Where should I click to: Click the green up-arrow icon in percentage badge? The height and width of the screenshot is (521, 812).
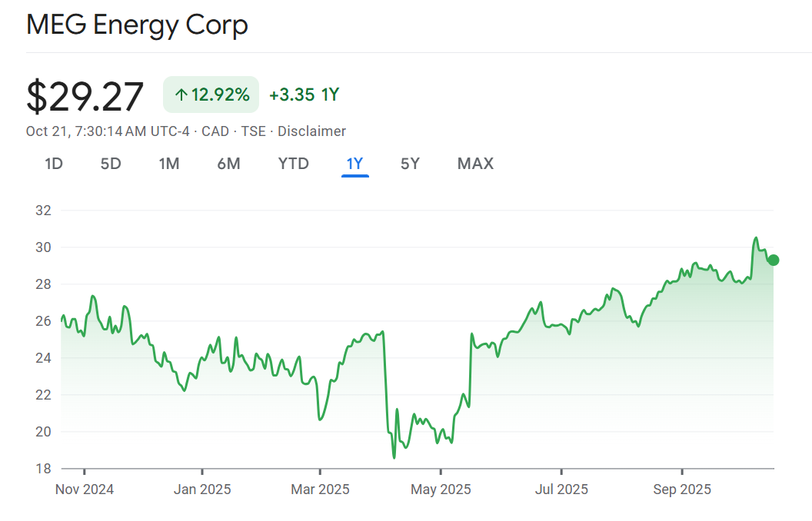tap(181, 95)
